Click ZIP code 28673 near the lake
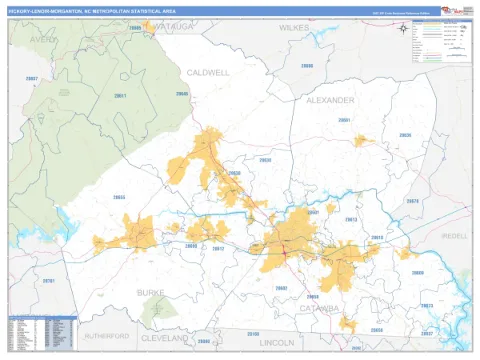The image size is (480, 360). [x=427, y=306]
